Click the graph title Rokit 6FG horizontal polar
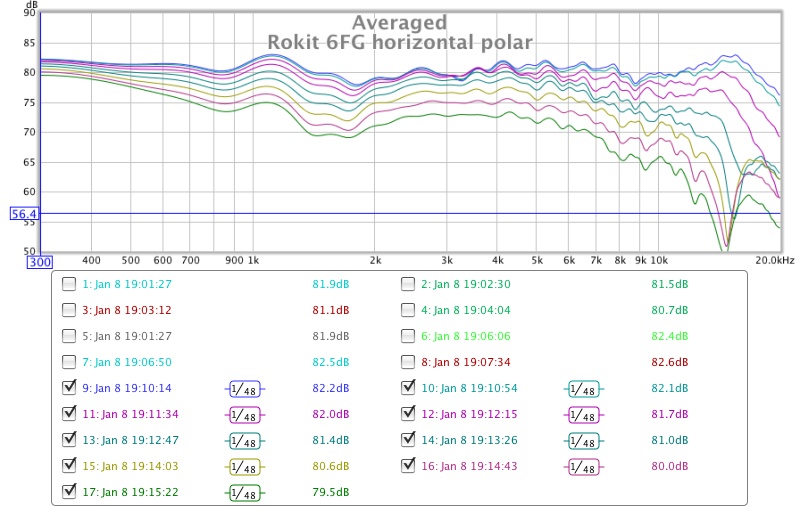 (400, 42)
